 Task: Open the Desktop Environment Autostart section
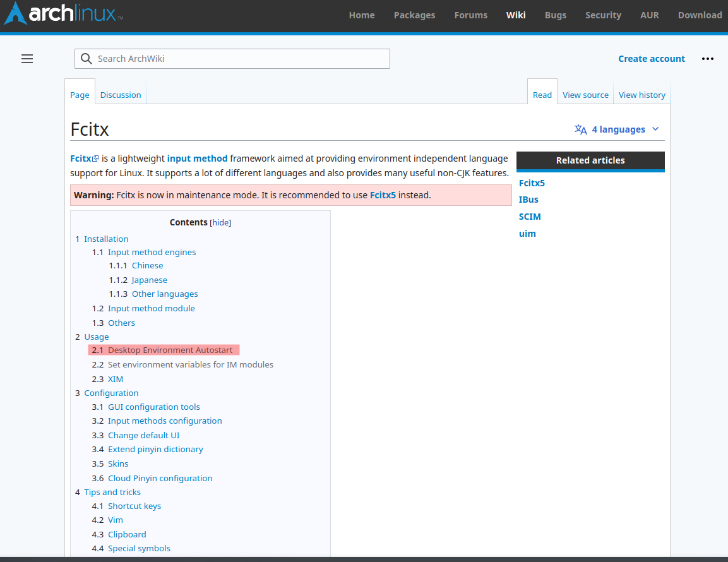169,350
